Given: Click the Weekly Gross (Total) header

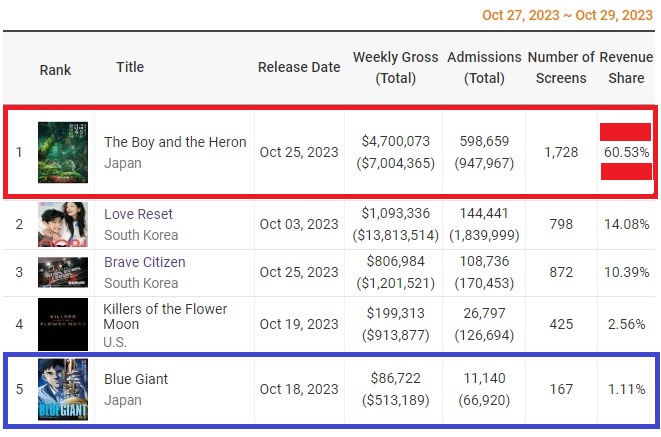Looking at the screenshot, I should click(x=395, y=67).
